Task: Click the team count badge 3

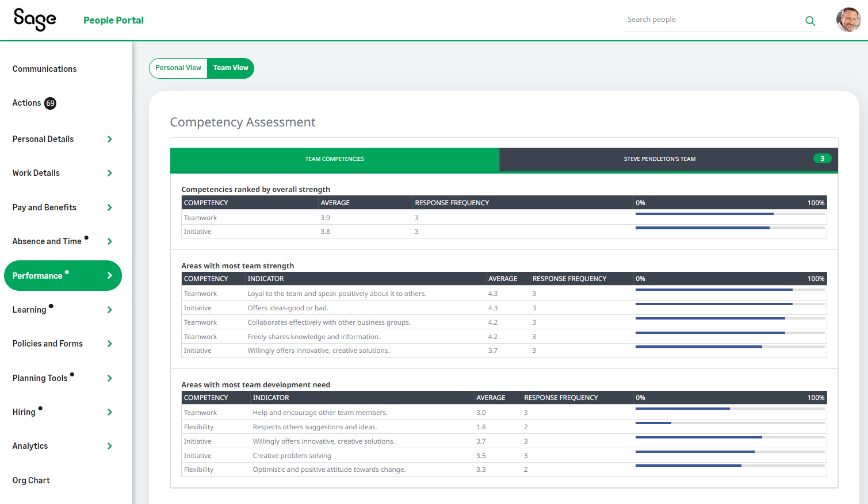Action: pyautogui.click(x=822, y=159)
